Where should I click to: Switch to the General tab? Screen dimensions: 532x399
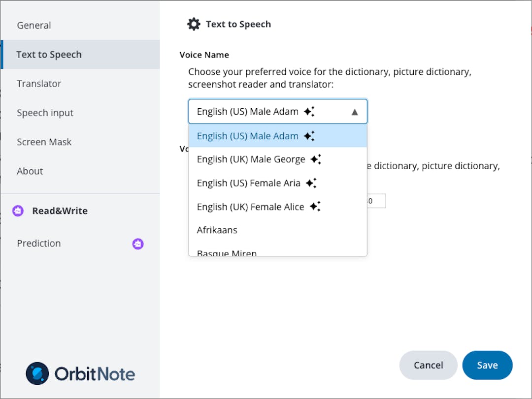34,25
